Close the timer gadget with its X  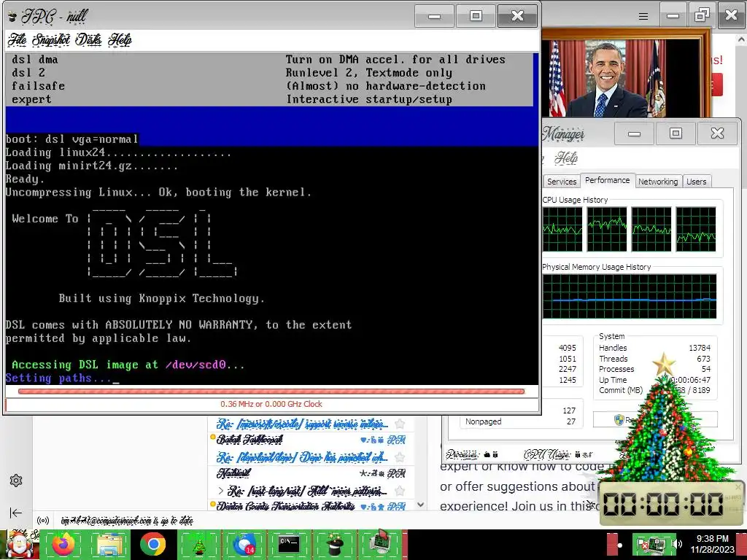coord(738,486)
